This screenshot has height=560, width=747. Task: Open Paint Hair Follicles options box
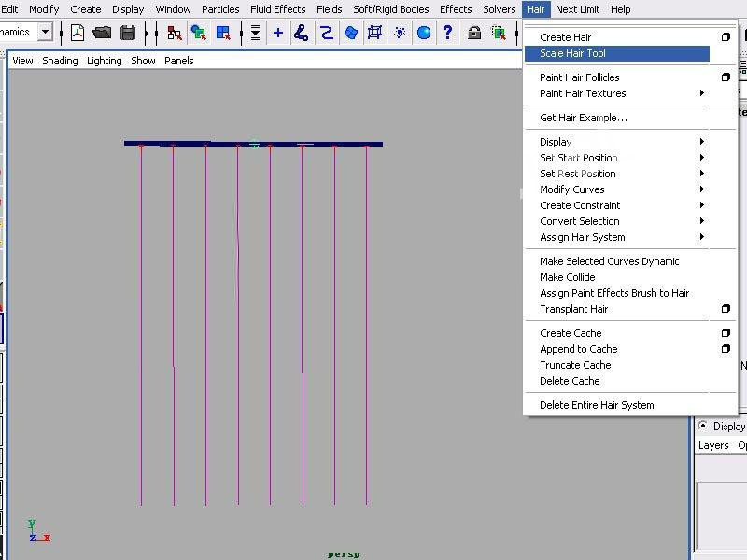[x=726, y=77]
